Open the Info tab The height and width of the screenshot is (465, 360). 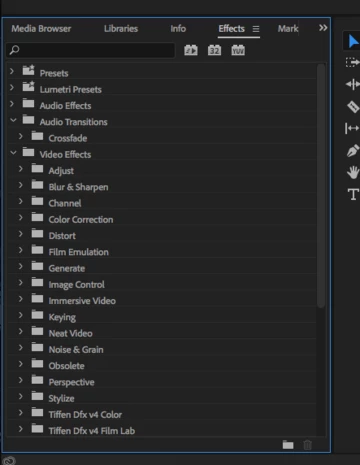[x=178, y=29]
